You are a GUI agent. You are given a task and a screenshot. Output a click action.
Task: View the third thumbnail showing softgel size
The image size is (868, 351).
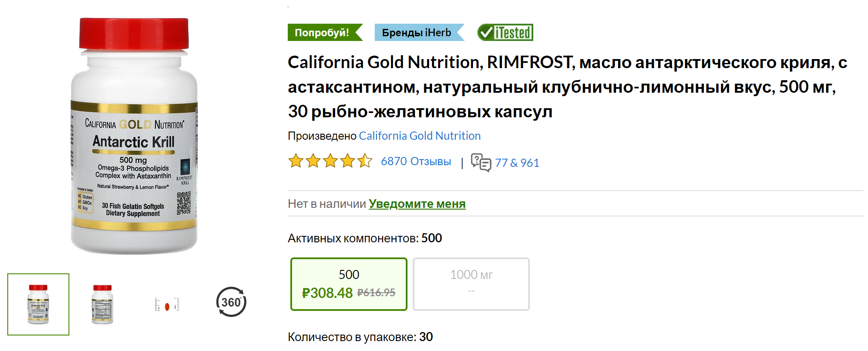point(167,304)
